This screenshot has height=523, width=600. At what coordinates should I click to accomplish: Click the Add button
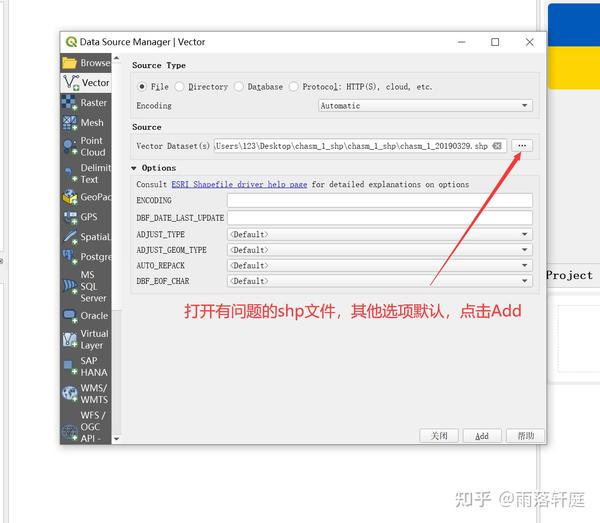coord(482,436)
